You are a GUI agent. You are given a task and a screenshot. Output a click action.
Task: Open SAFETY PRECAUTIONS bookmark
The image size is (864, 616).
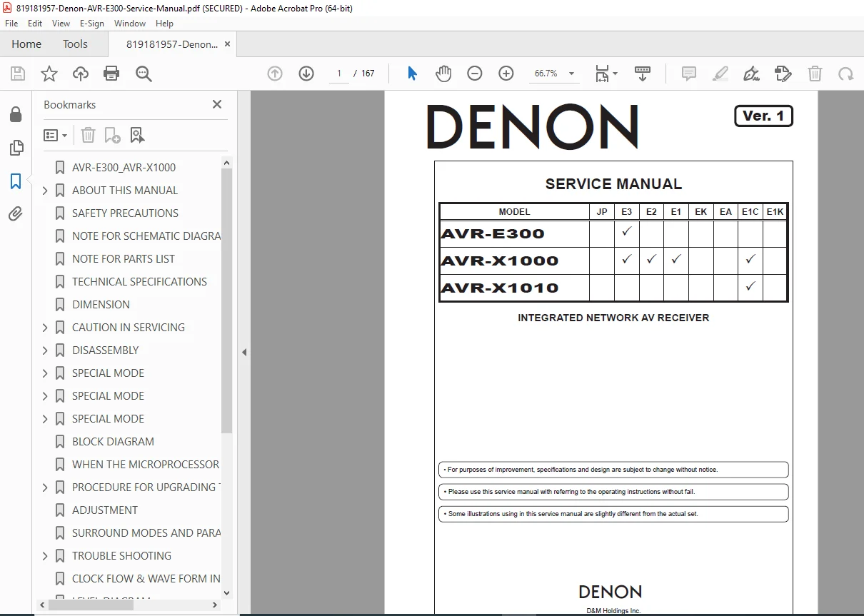tap(125, 213)
